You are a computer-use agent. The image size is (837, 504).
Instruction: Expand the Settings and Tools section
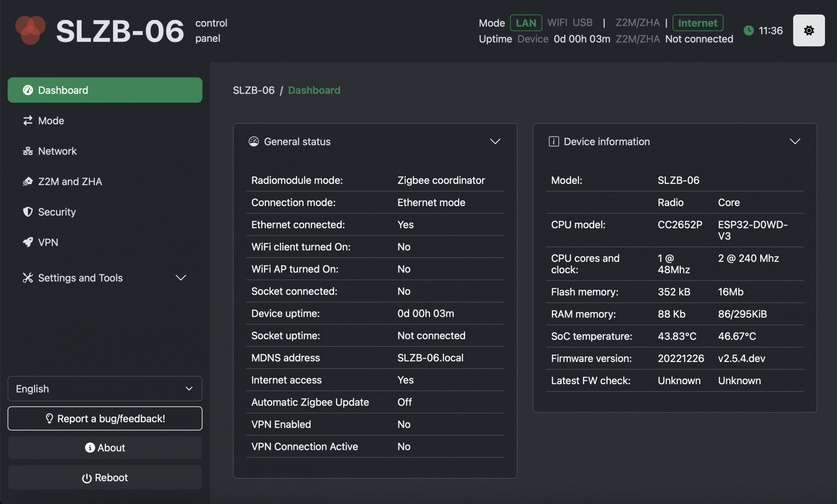coord(180,277)
